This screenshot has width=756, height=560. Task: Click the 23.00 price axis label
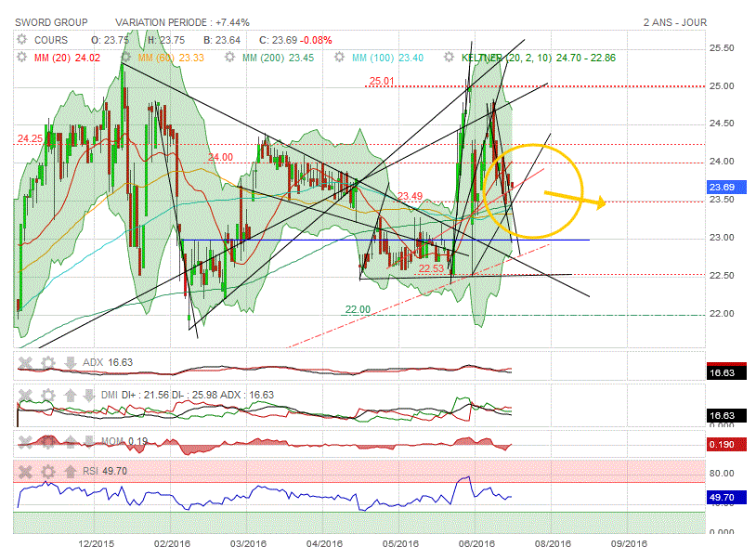point(722,238)
